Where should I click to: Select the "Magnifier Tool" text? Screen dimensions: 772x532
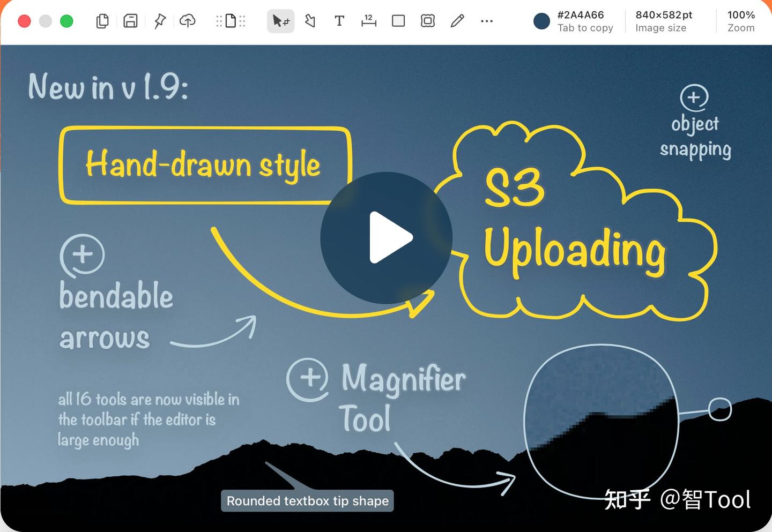(x=403, y=397)
